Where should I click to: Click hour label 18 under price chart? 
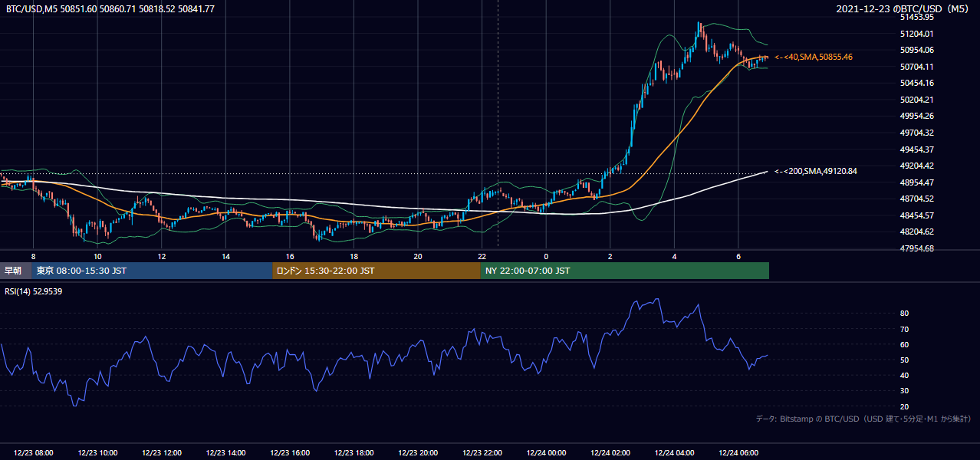click(x=354, y=256)
